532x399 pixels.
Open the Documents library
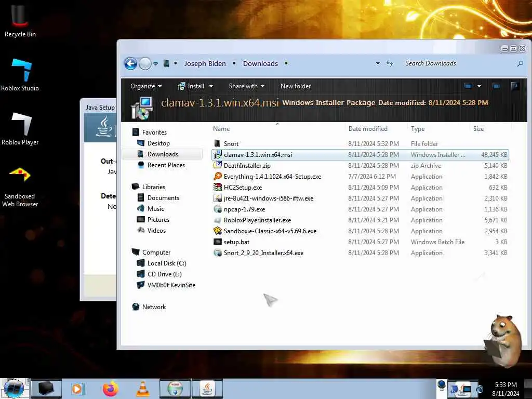coord(163,198)
